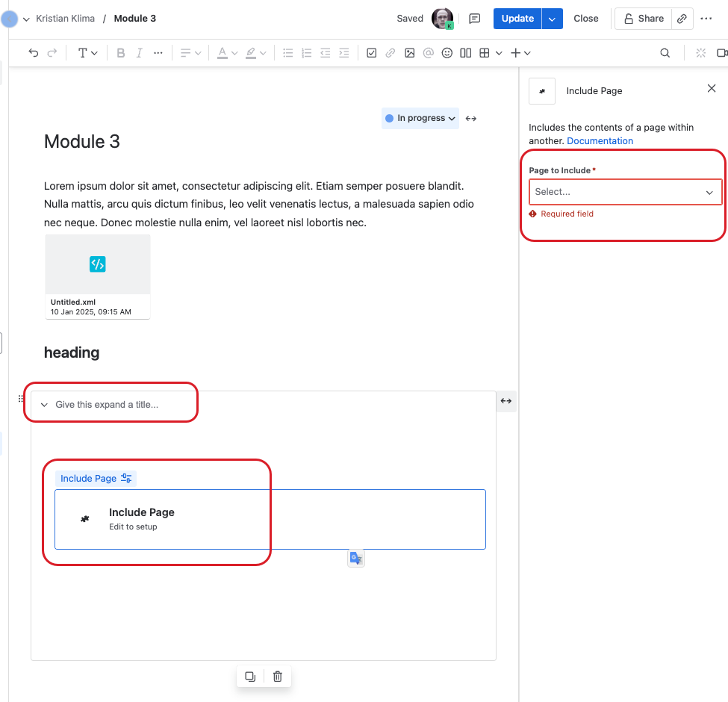Open the Untitled.xml attachment card
The height and width of the screenshot is (702, 728).
pyautogui.click(x=98, y=277)
